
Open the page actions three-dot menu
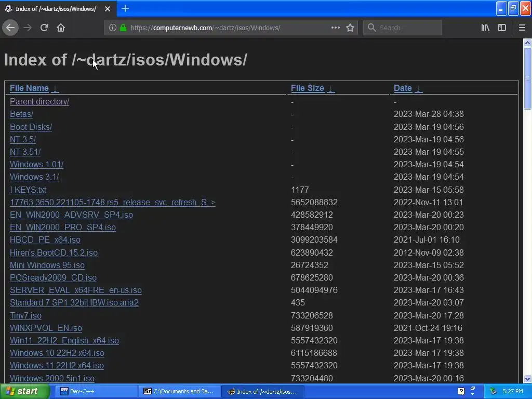pos(335,28)
